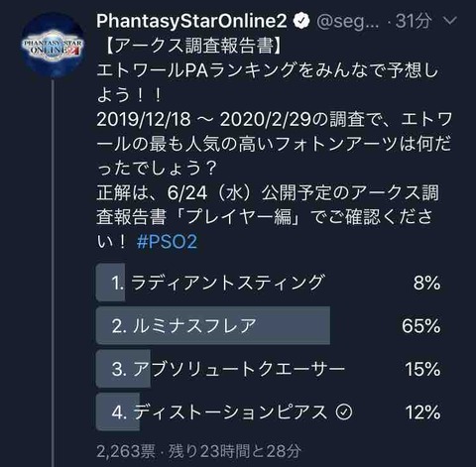This screenshot has width=476, height=467.
Task: Click the 8% poll result figure
Action: [426, 283]
